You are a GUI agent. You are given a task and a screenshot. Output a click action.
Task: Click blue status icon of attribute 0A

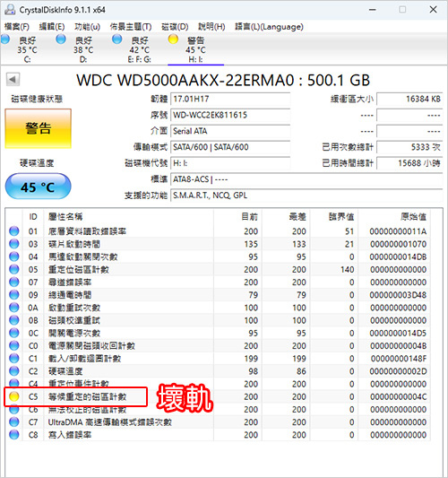(14, 308)
